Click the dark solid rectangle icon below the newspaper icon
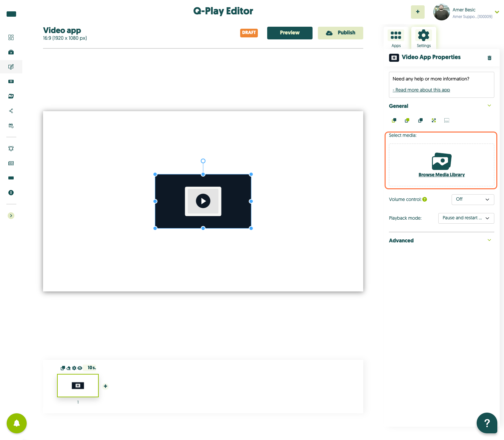Viewport: 504px width, 440px height. coord(11,178)
